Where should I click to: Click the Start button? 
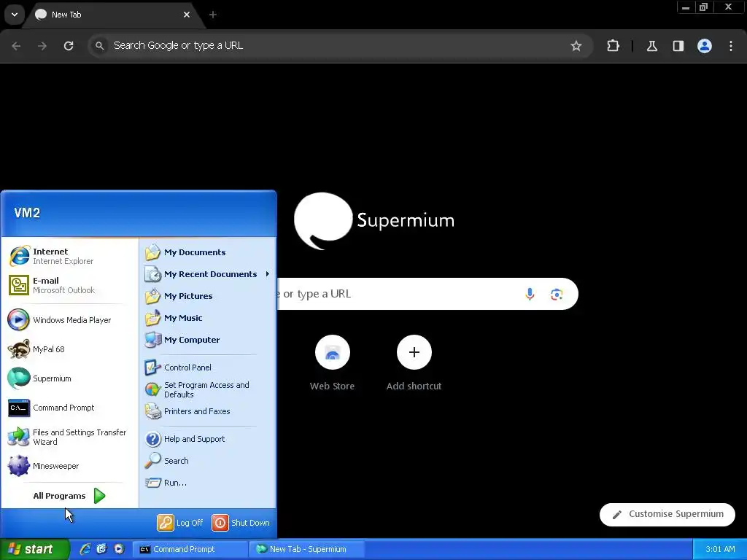click(34, 549)
